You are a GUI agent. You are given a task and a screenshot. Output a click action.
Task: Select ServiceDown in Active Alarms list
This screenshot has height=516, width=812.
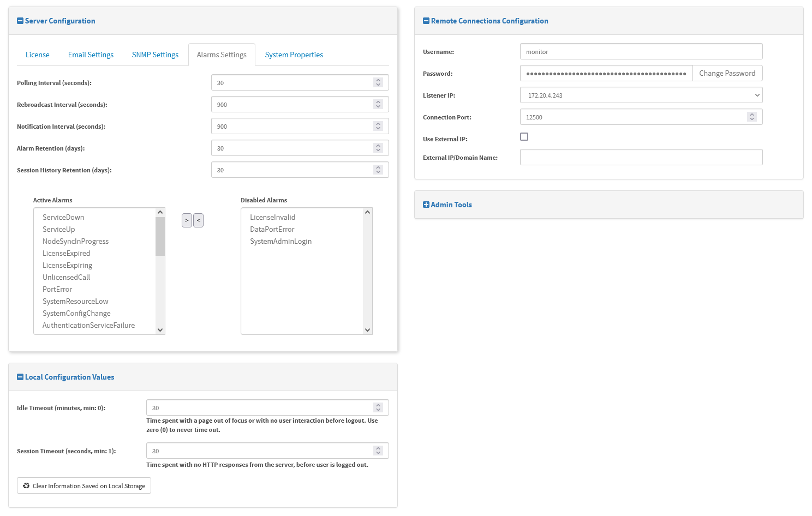[x=63, y=218]
